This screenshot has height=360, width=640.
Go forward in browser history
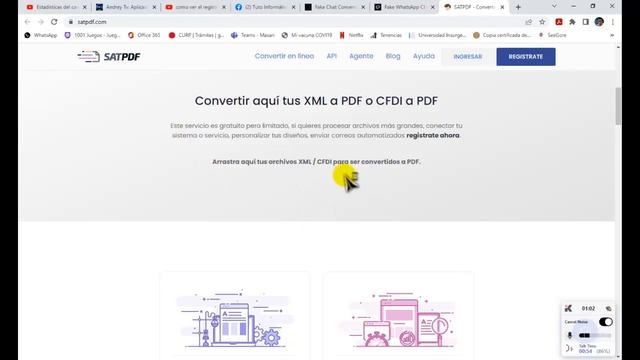(x=40, y=22)
